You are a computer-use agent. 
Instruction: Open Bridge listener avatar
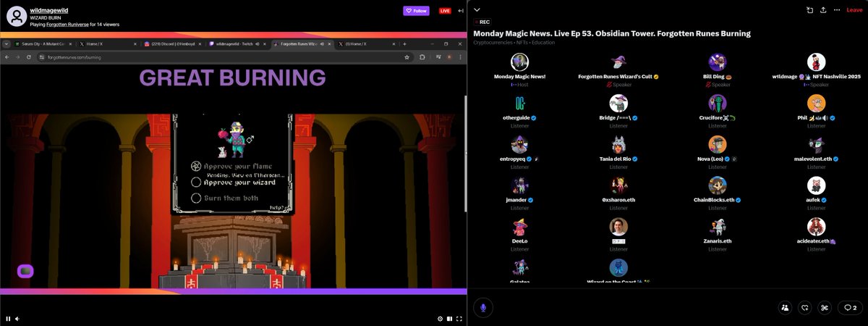618,103
